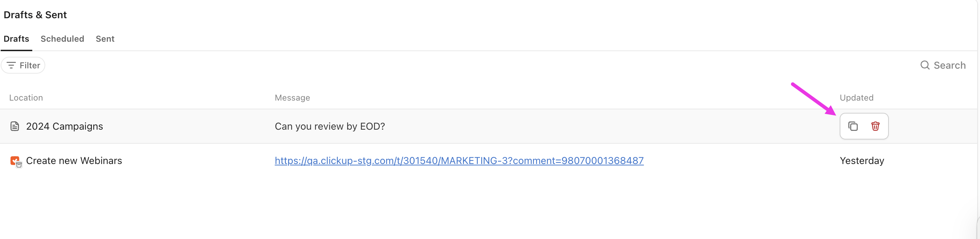The image size is (980, 239).
Task: Click the Yesterday updated timestamp
Action: pos(861,161)
